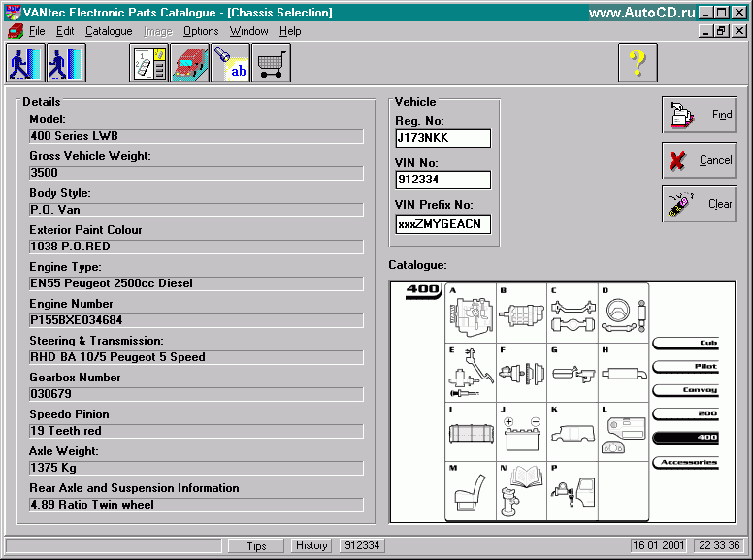Click the 400 logo in catalogue panel
The height and width of the screenshot is (560, 753).
423,291
